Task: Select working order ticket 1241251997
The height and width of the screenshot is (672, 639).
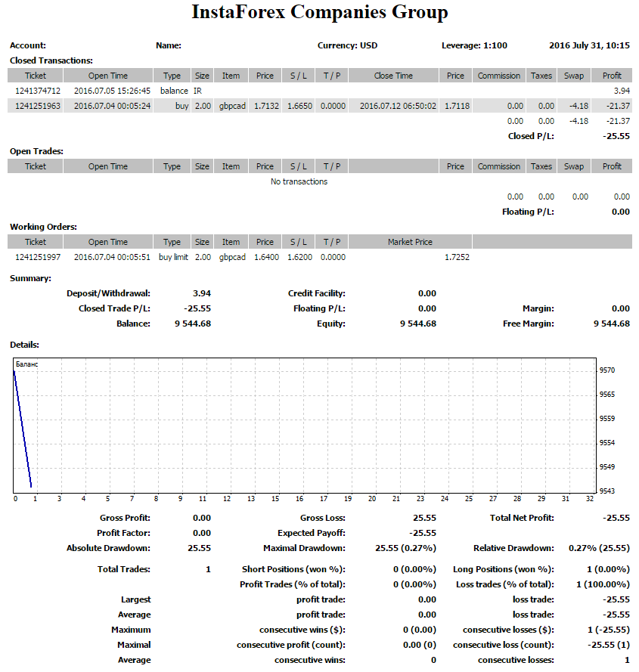Action: [38, 257]
